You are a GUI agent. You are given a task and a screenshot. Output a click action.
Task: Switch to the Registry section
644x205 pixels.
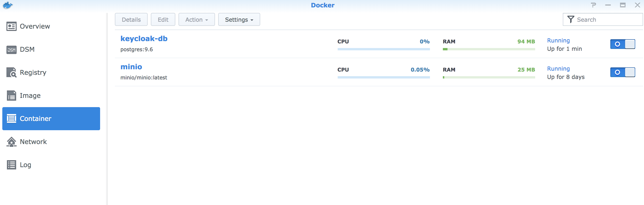(x=51, y=72)
